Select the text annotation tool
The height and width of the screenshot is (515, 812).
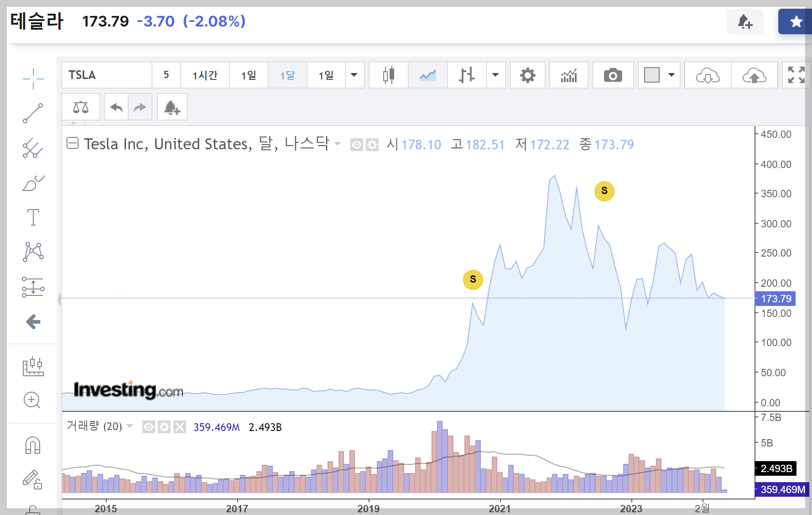32,218
